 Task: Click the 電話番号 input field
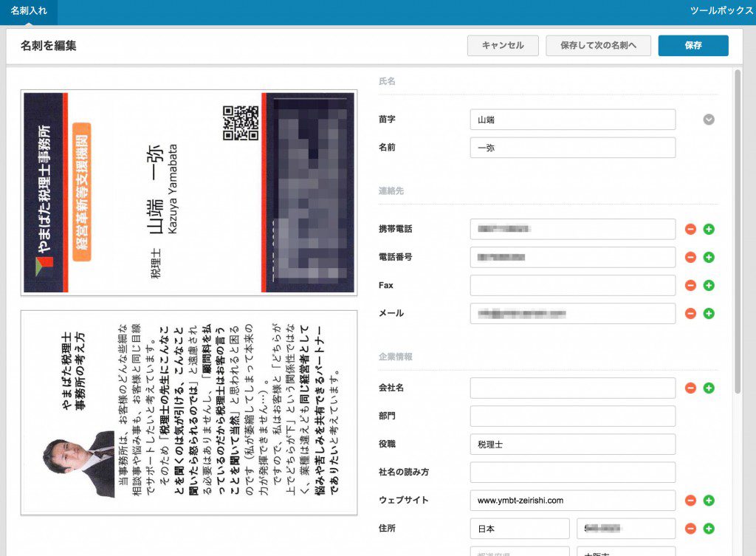point(573,257)
